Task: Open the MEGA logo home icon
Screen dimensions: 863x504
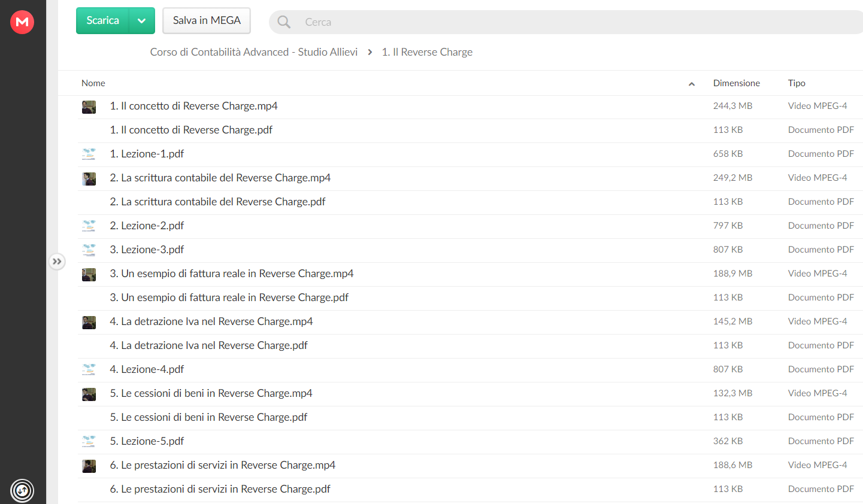Action: tap(22, 22)
